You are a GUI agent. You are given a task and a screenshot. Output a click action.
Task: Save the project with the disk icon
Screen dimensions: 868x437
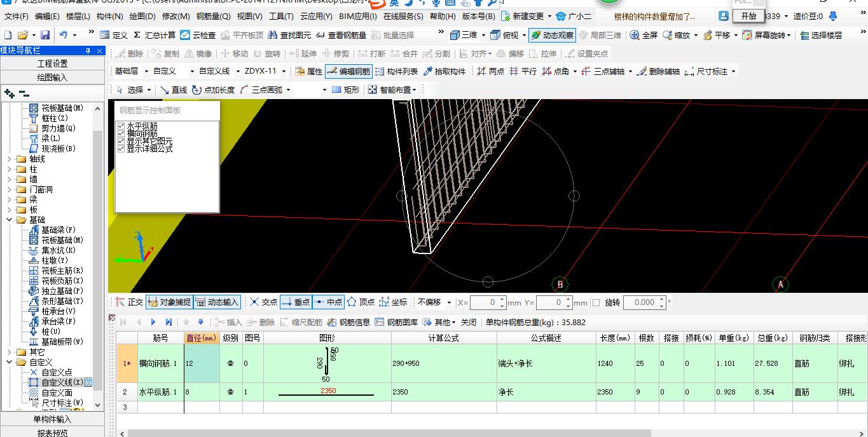(x=45, y=35)
